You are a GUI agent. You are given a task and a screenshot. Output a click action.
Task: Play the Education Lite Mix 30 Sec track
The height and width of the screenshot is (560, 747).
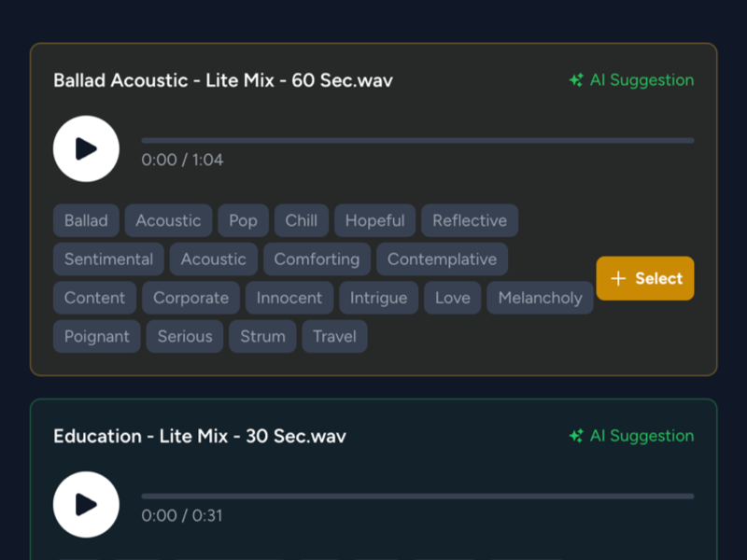tap(86, 504)
